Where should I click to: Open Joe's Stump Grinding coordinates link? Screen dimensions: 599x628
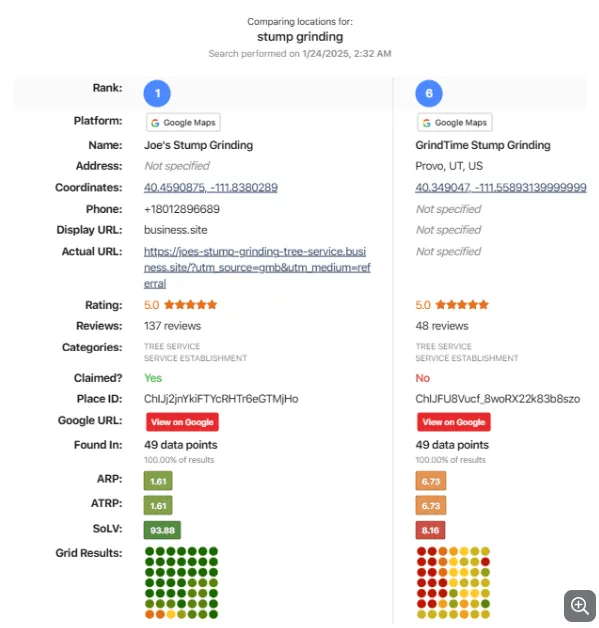(x=211, y=187)
